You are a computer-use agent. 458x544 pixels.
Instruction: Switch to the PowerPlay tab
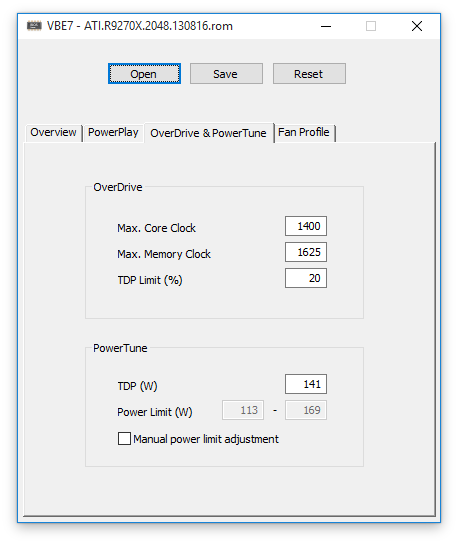tap(113, 133)
